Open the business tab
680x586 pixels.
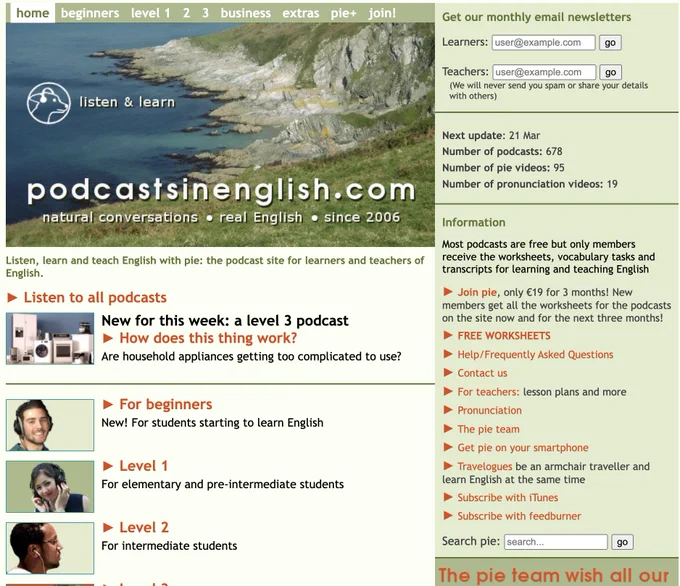click(x=245, y=13)
